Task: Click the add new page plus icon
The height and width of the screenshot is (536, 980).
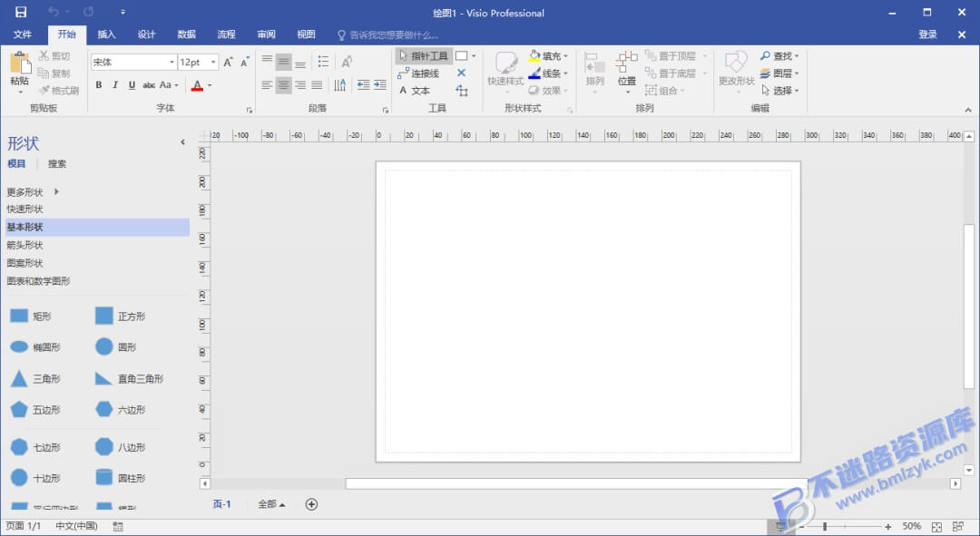Action: [311, 504]
